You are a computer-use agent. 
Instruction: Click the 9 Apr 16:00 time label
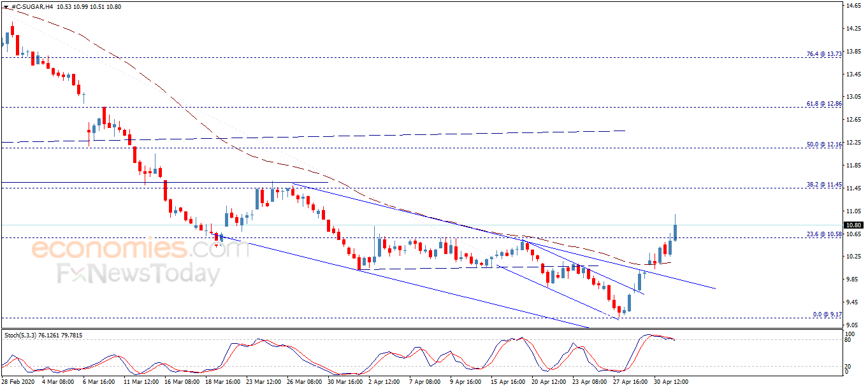pyautogui.click(x=467, y=382)
